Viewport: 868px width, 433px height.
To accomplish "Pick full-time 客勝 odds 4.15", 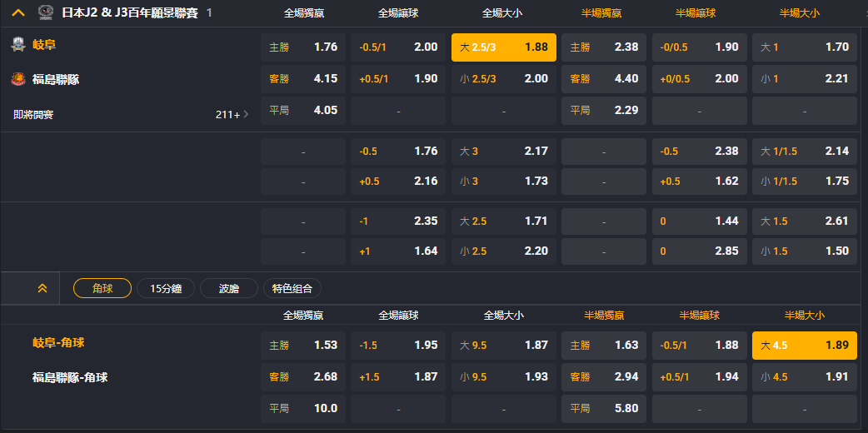I will pos(303,79).
